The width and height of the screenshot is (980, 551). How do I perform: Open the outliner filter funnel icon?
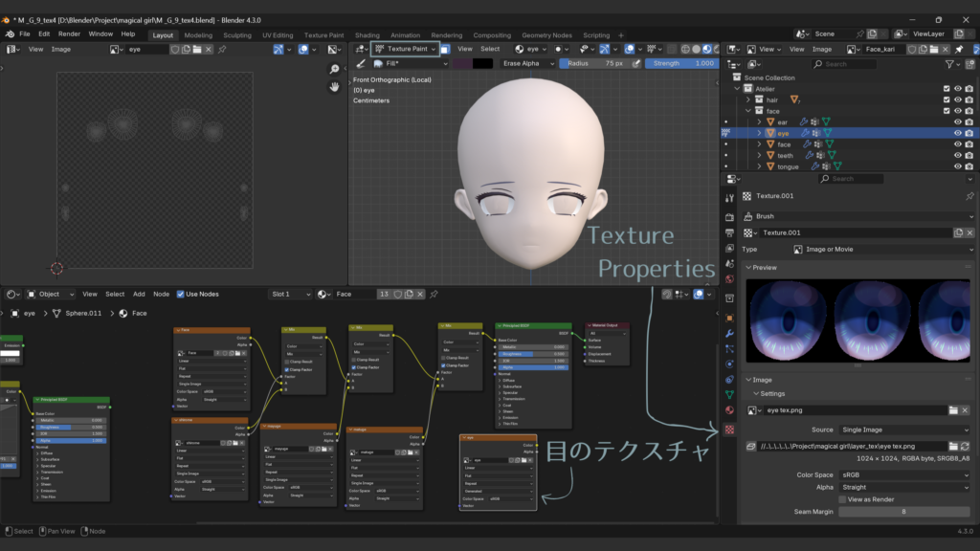[x=950, y=64]
